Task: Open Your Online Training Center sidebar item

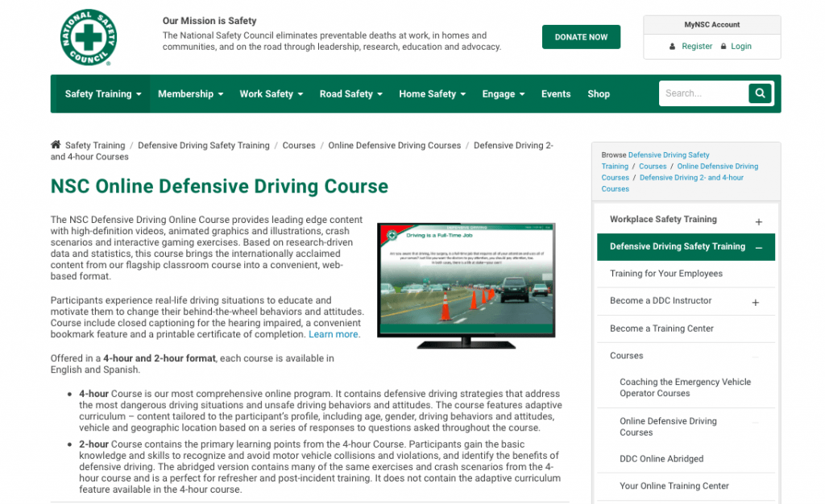Action: point(674,486)
